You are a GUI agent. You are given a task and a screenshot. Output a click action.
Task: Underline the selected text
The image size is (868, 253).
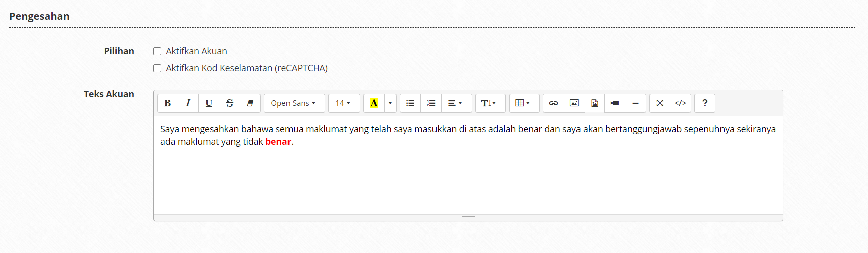tap(209, 103)
